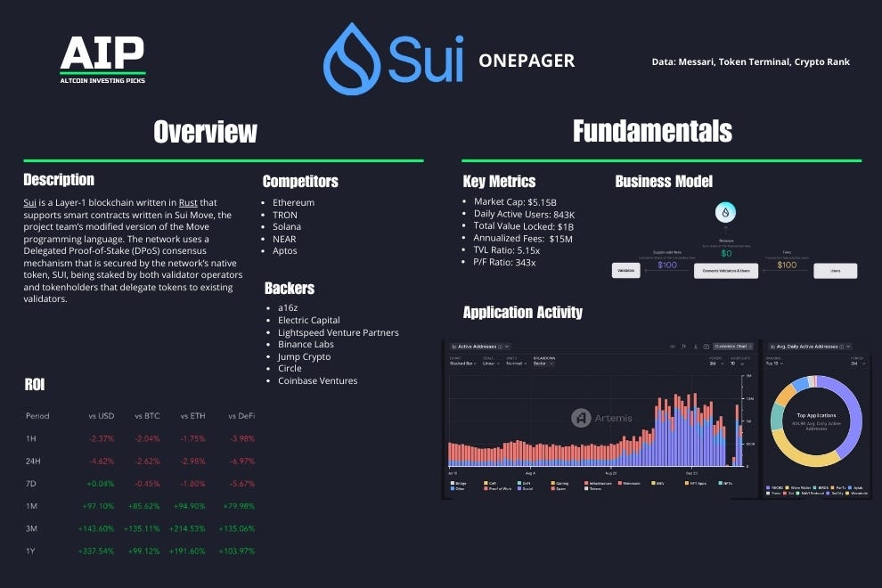Toggle the Other series in chart legend
This screenshot has height=588, width=882.
pos(458,488)
